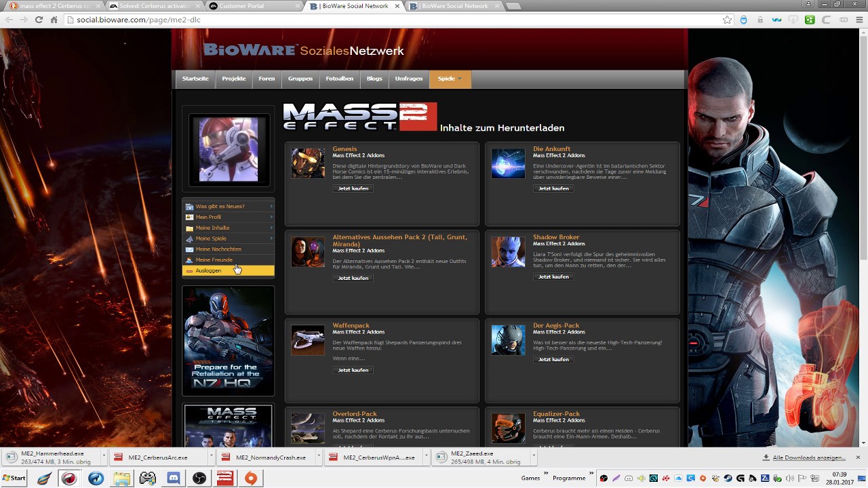This screenshot has height=488, width=868.
Task: Click the Windows Start button
Action: coord(14,478)
